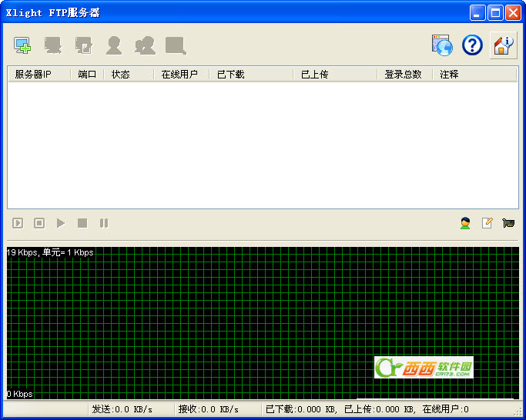The height and width of the screenshot is (420, 526).
Task: Minimize the Xlight FTP server window
Action: pos(477,13)
